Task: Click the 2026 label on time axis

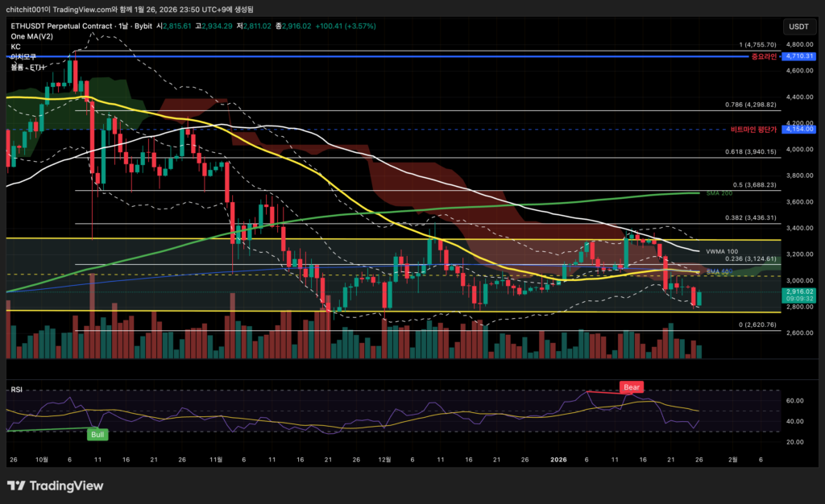Action: (x=559, y=460)
